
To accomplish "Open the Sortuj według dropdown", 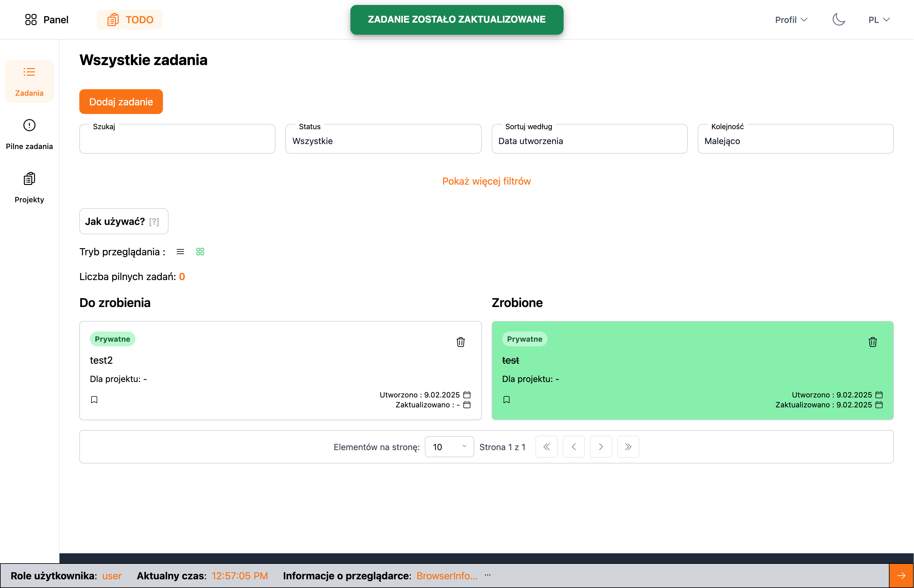I will click(x=589, y=141).
